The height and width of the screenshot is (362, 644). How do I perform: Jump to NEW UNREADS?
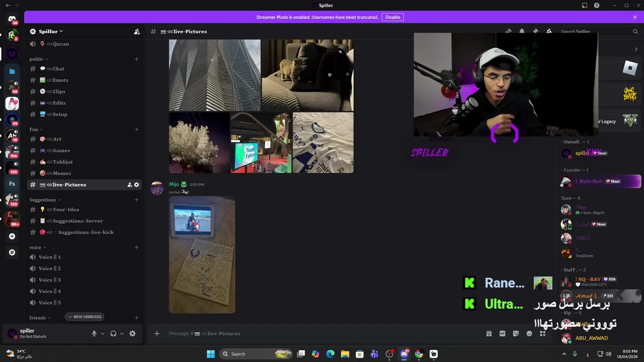84,317
